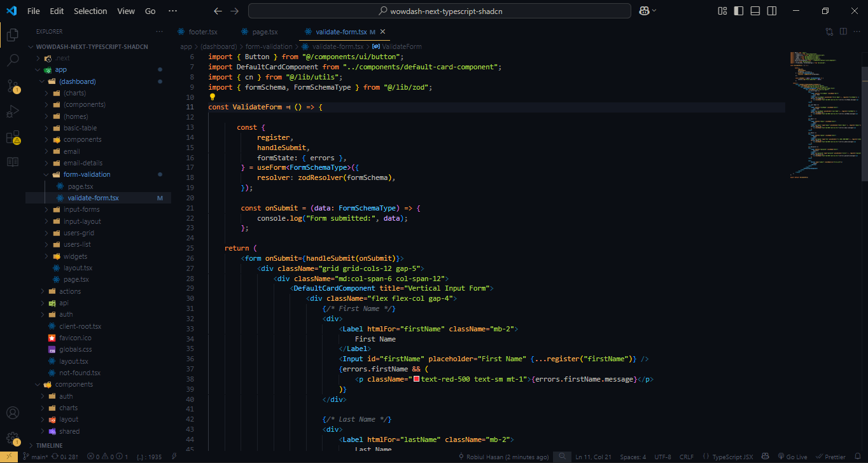Open the View menu

[x=125, y=11]
